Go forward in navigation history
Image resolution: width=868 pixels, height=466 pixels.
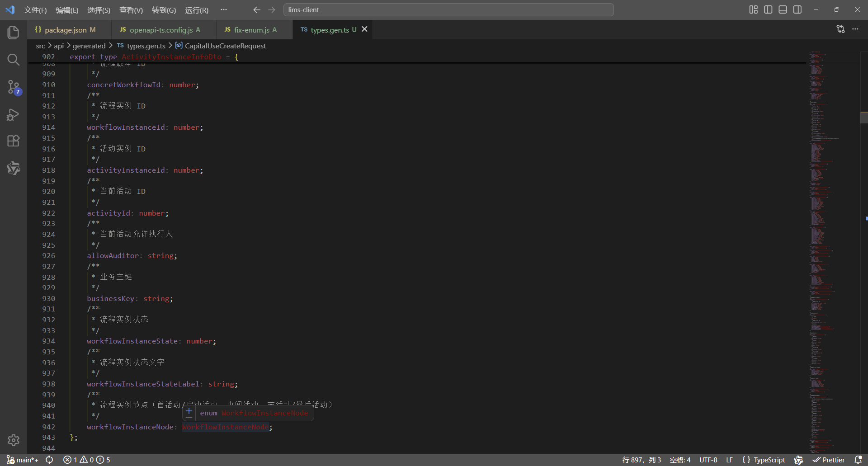point(272,9)
